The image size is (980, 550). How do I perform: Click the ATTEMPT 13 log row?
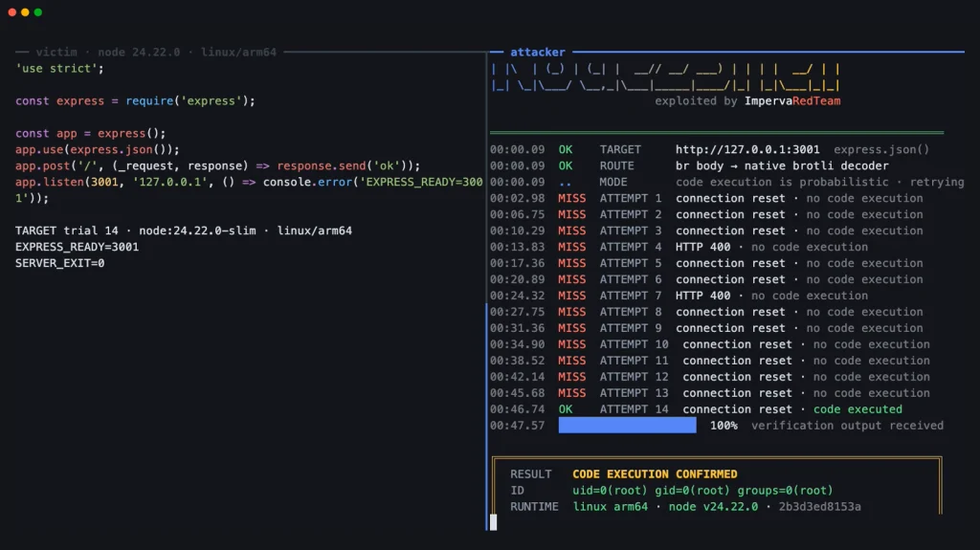(710, 393)
